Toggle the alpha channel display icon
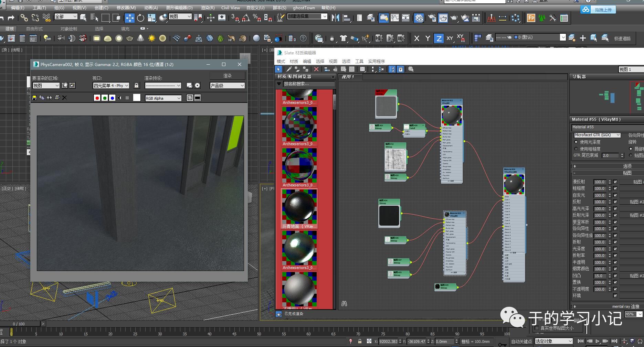The height and width of the screenshot is (347, 644). pyautogui.click(x=120, y=98)
